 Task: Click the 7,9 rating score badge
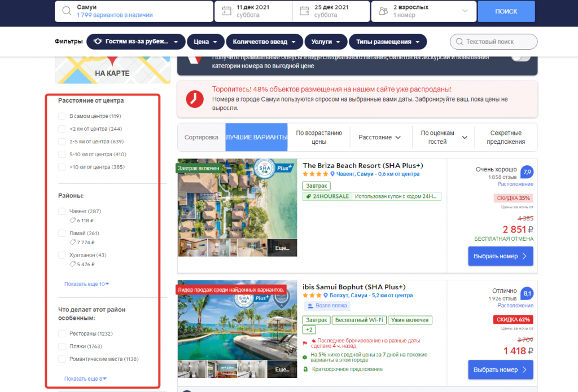pos(527,172)
